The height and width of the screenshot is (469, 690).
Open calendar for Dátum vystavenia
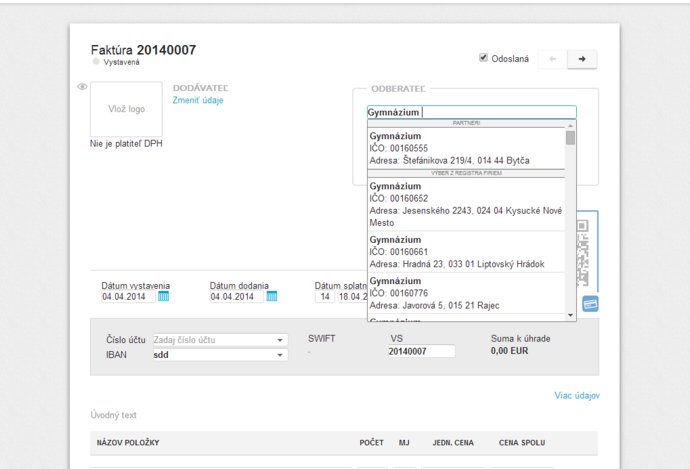163,297
